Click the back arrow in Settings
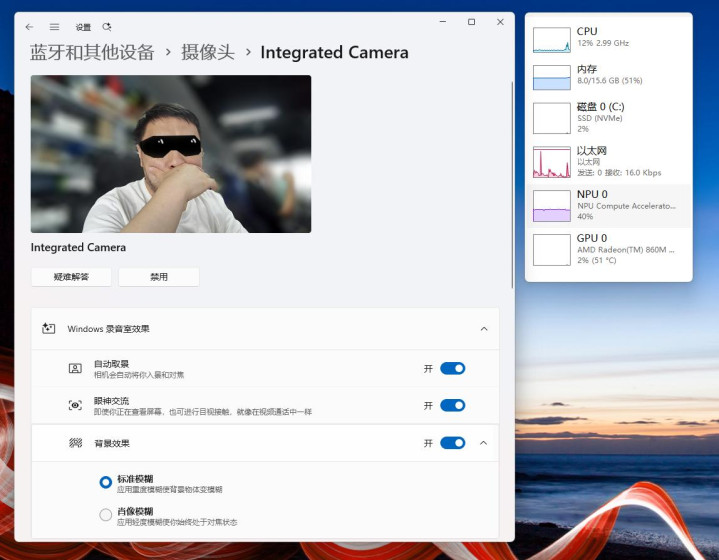This screenshot has height=560, width=719. tap(29, 27)
